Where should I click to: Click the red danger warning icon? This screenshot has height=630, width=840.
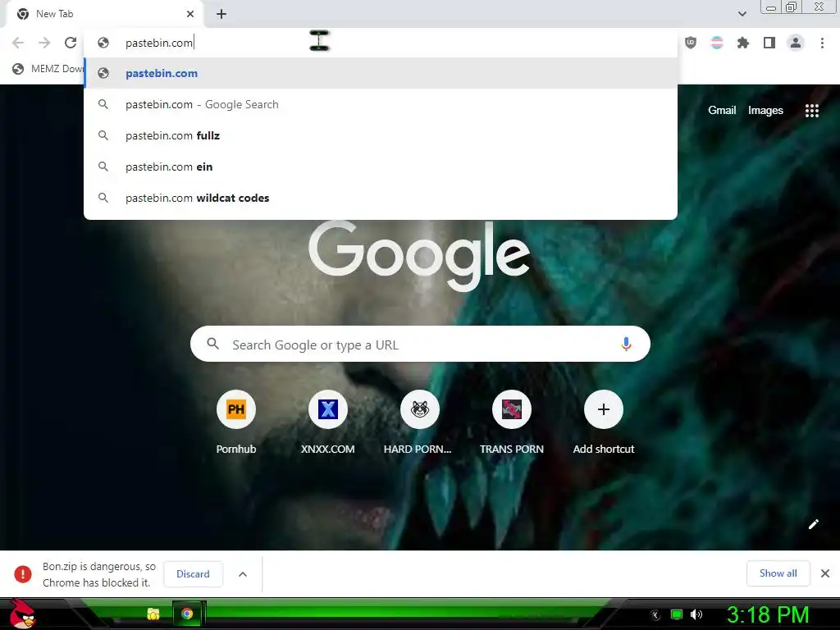coord(23,573)
